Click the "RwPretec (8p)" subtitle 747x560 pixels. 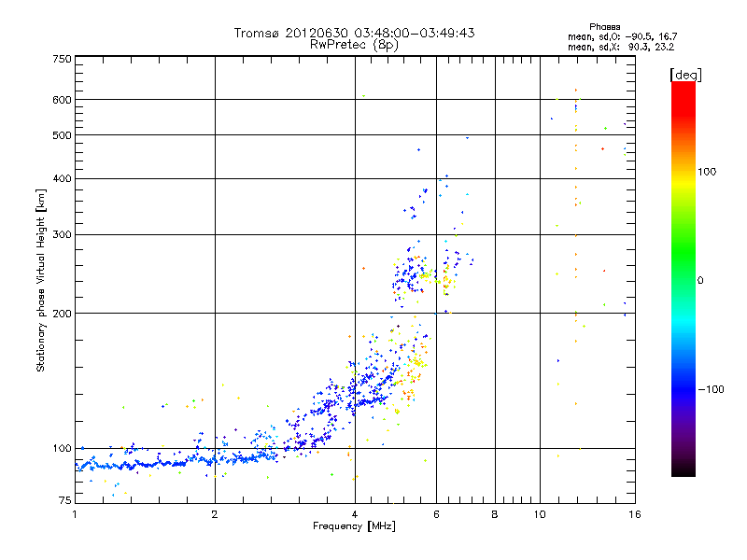pyautogui.click(x=354, y=45)
